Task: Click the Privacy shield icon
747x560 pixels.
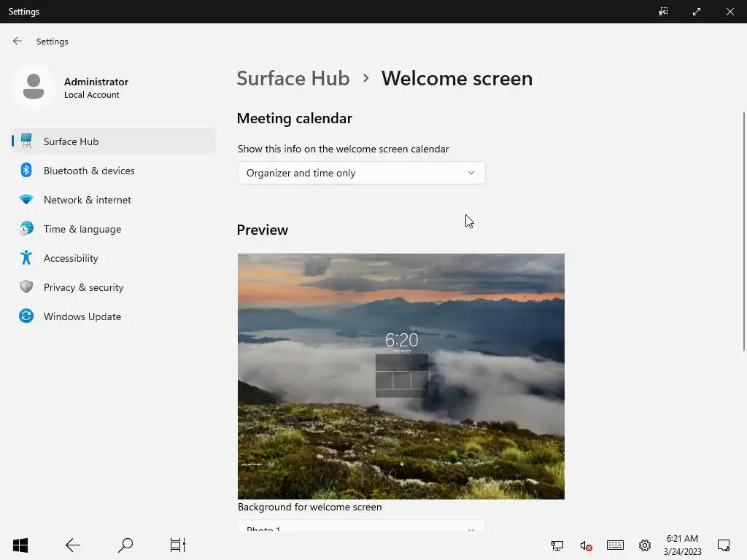Action: [26, 287]
